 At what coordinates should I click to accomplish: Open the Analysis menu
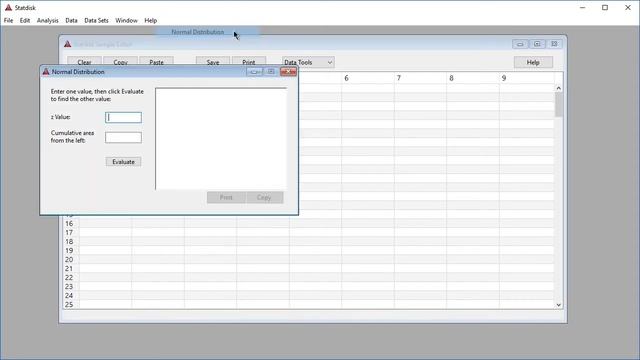(x=47, y=20)
